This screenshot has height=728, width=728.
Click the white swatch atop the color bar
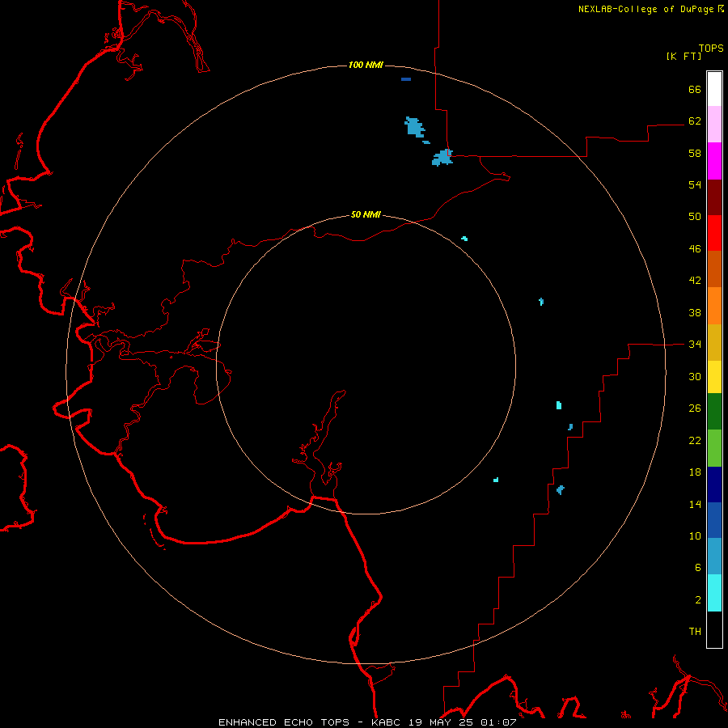click(x=714, y=89)
